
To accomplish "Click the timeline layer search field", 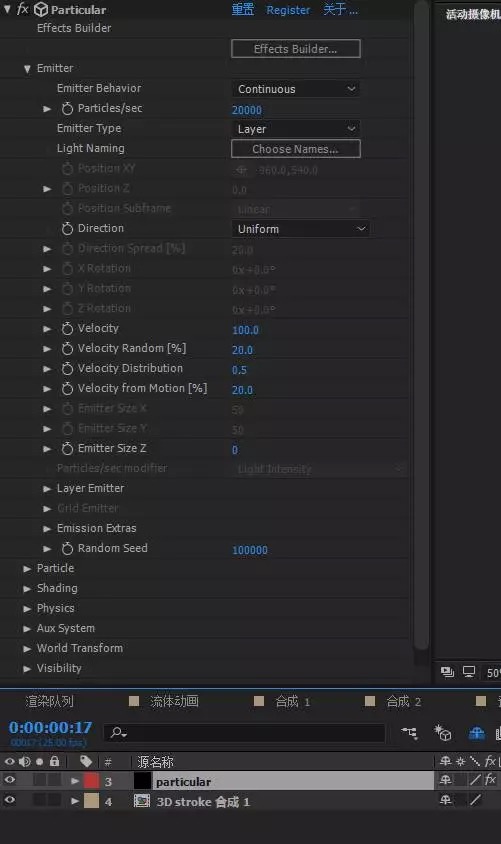I will tap(245, 733).
